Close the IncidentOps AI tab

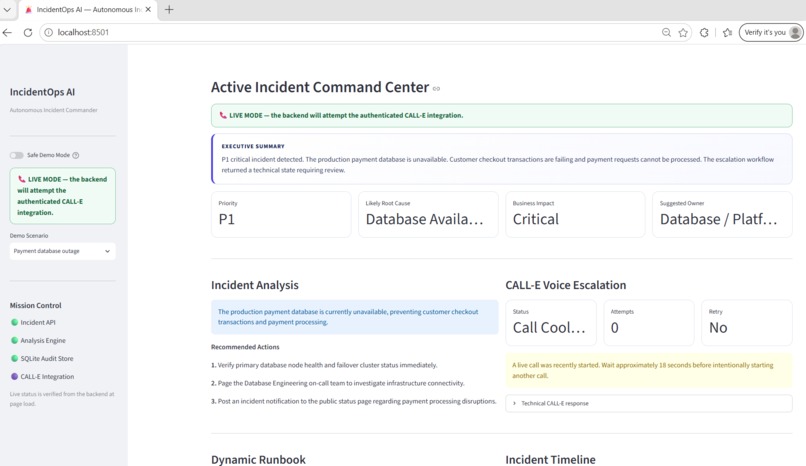pos(148,10)
